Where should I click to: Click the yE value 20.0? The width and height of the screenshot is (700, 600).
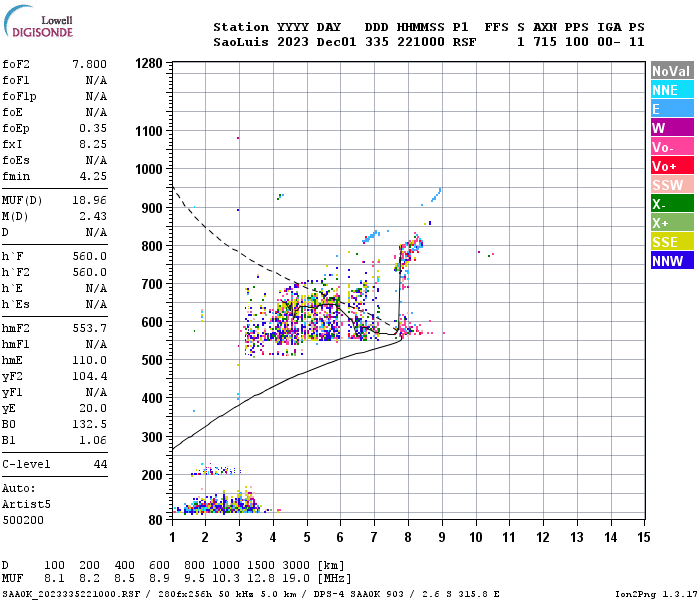93,408
